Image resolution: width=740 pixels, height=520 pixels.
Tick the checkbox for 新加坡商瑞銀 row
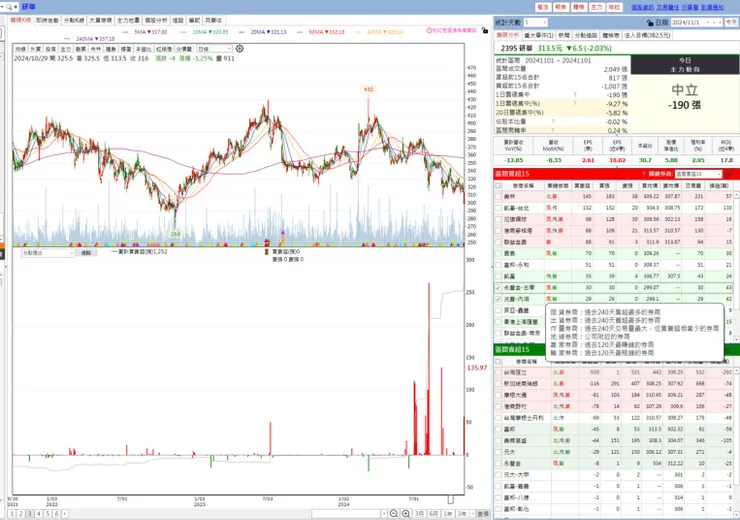tap(498, 384)
